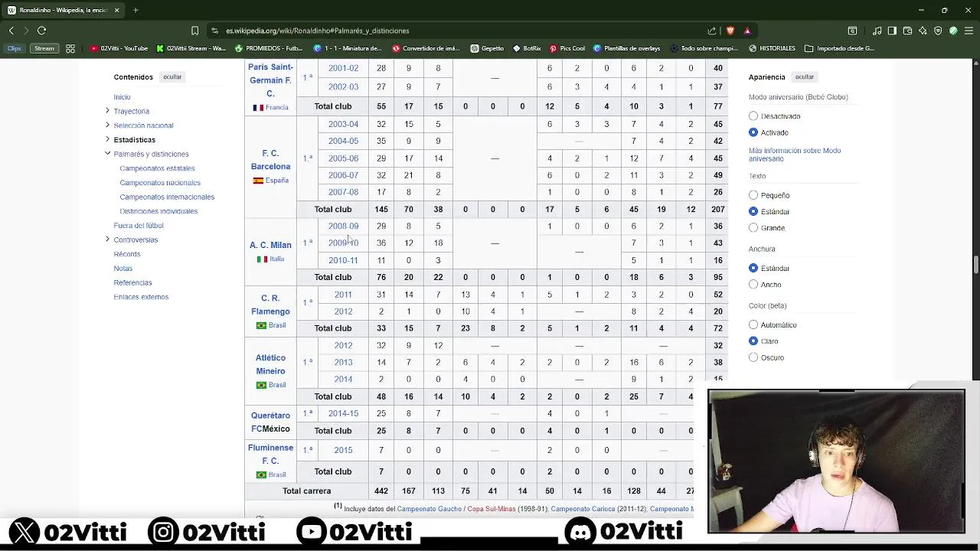This screenshot has height=551, width=980.
Task: Reload the Wikipedia page
Action: 41,31
